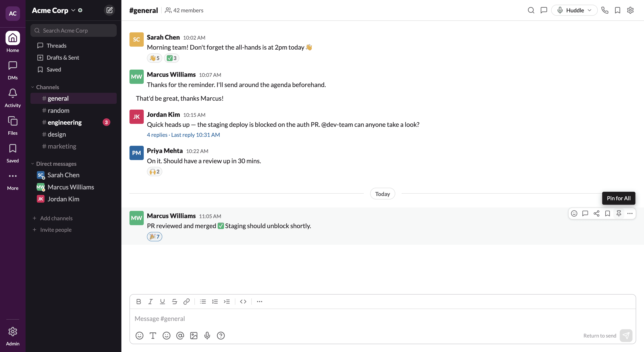Switch to #random channel
Viewport: 644px width, 352px height.
(x=73, y=110)
